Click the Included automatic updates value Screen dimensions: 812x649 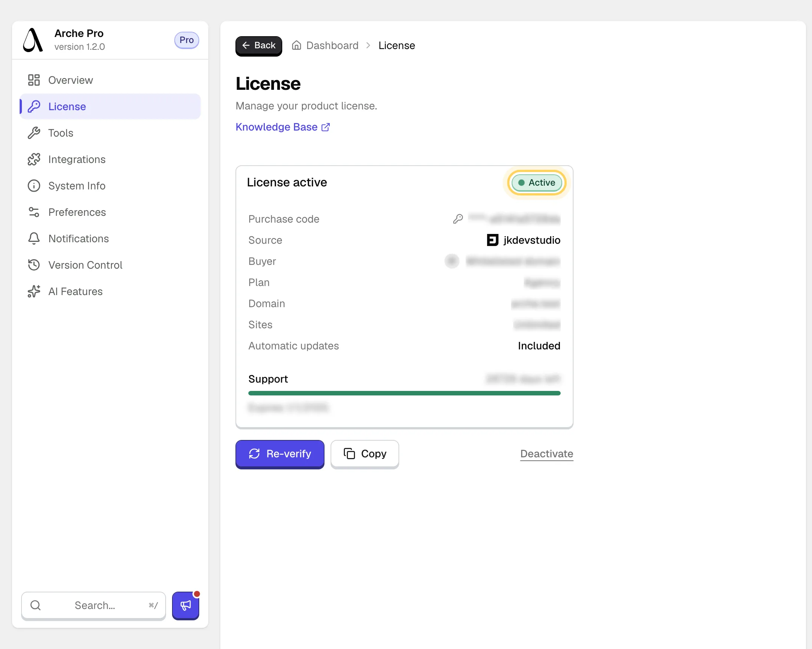coord(539,346)
